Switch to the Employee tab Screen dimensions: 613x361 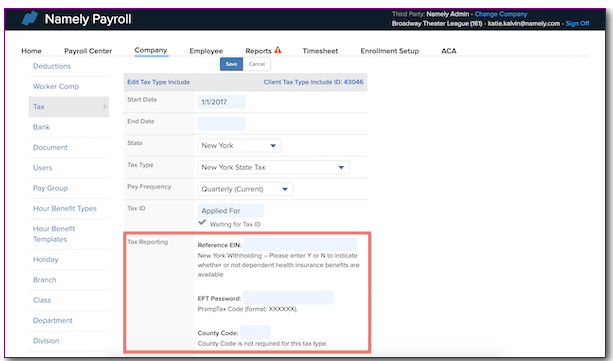click(206, 51)
